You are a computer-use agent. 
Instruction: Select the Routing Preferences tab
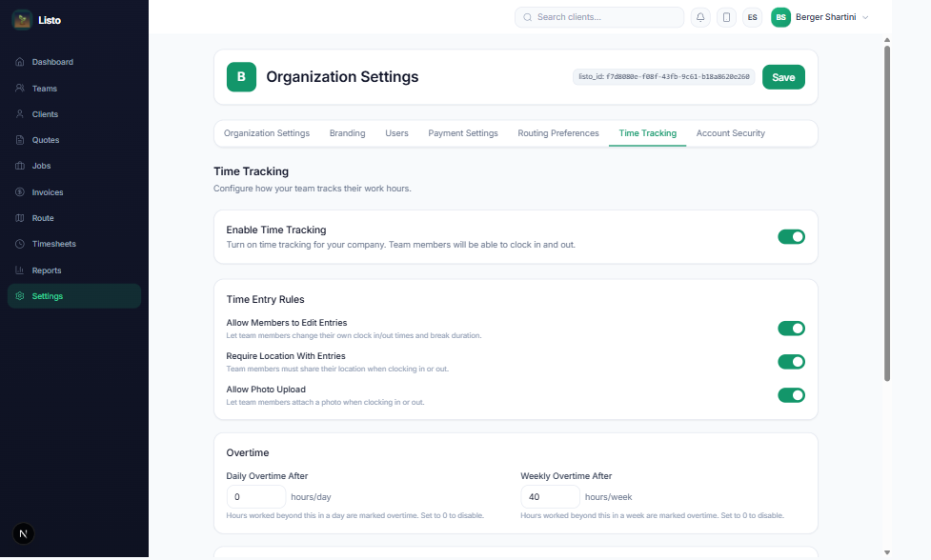558,133
